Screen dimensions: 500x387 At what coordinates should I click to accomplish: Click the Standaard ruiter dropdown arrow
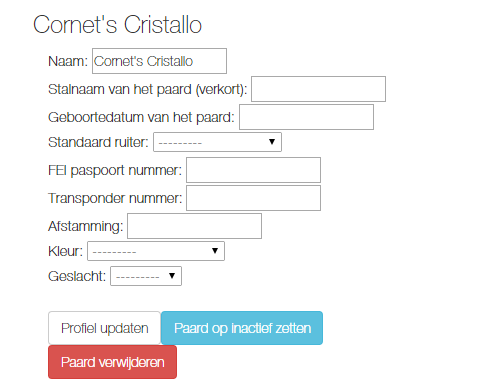click(272, 142)
